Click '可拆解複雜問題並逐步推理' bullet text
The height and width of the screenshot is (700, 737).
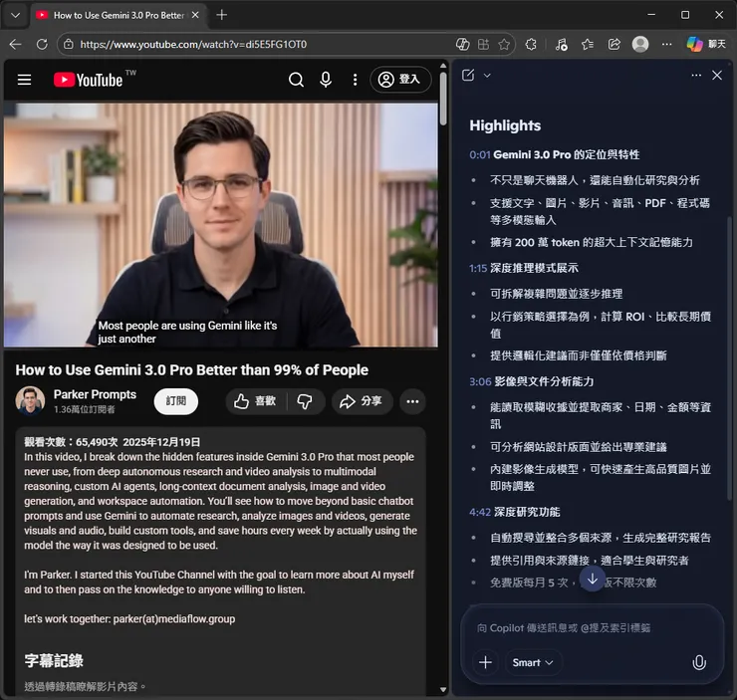pyautogui.click(x=557, y=294)
